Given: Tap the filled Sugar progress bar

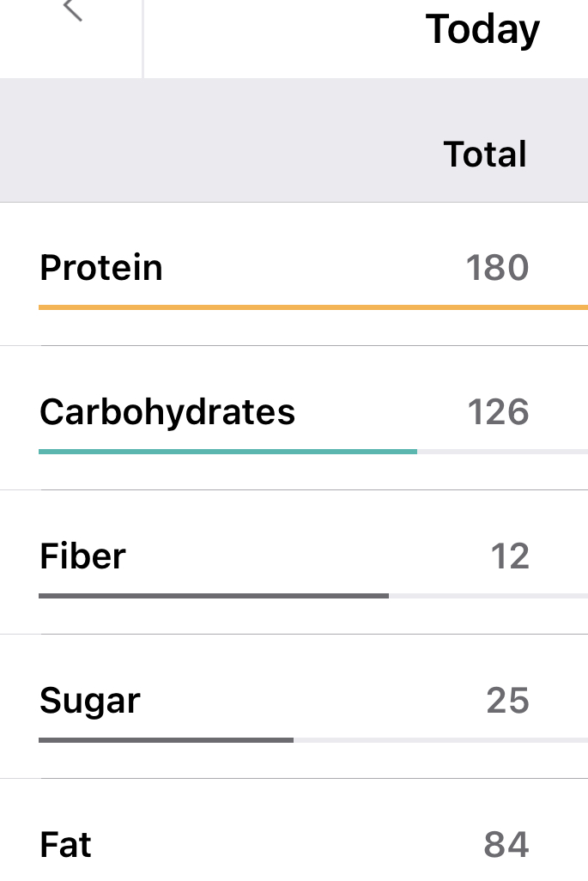Looking at the screenshot, I should [x=166, y=739].
